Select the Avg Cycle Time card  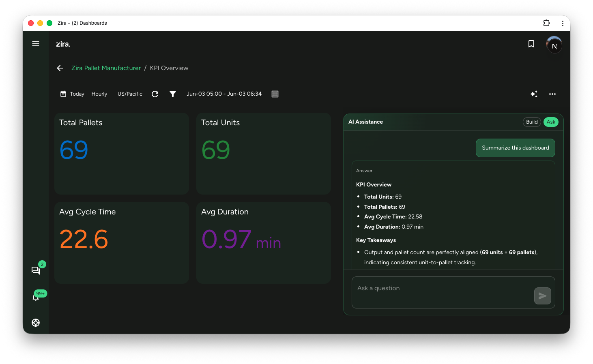[x=122, y=243]
